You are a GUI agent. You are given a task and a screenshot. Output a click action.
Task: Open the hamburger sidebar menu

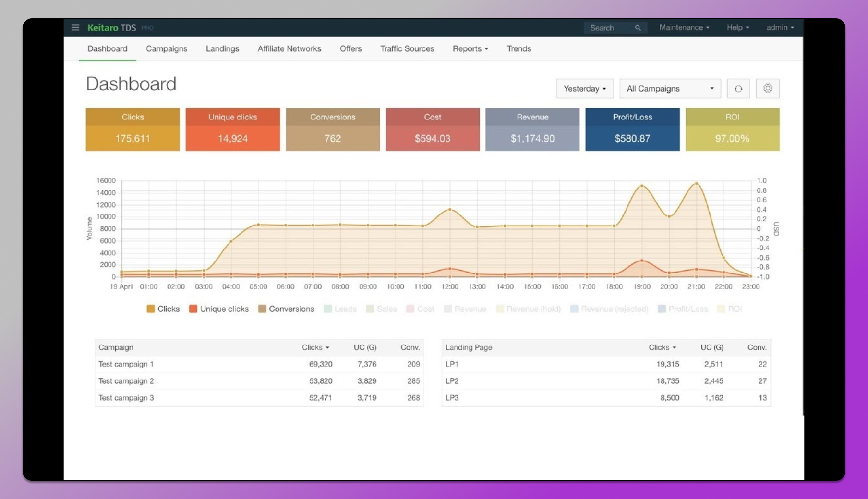(75, 28)
